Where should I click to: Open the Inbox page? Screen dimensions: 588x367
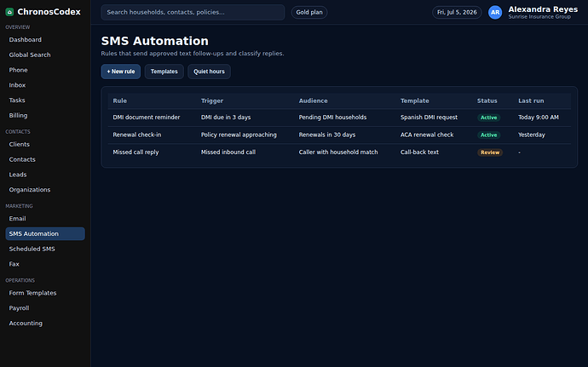point(45,85)
